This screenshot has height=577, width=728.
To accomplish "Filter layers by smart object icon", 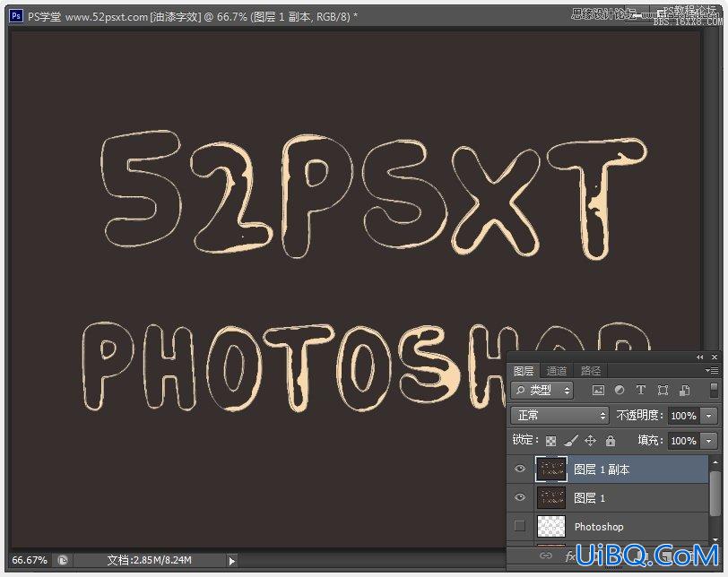I will pyautogui.click(x=684, y=391).
